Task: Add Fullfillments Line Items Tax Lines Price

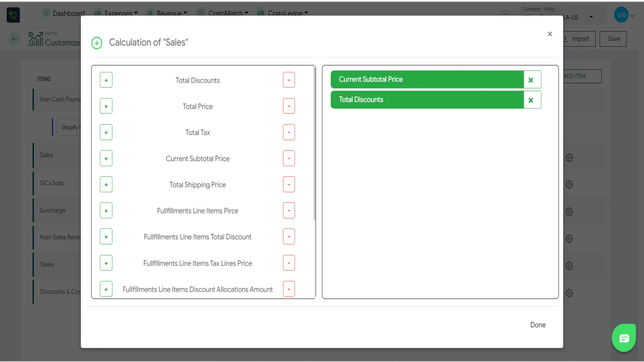Action: point(106,263)
